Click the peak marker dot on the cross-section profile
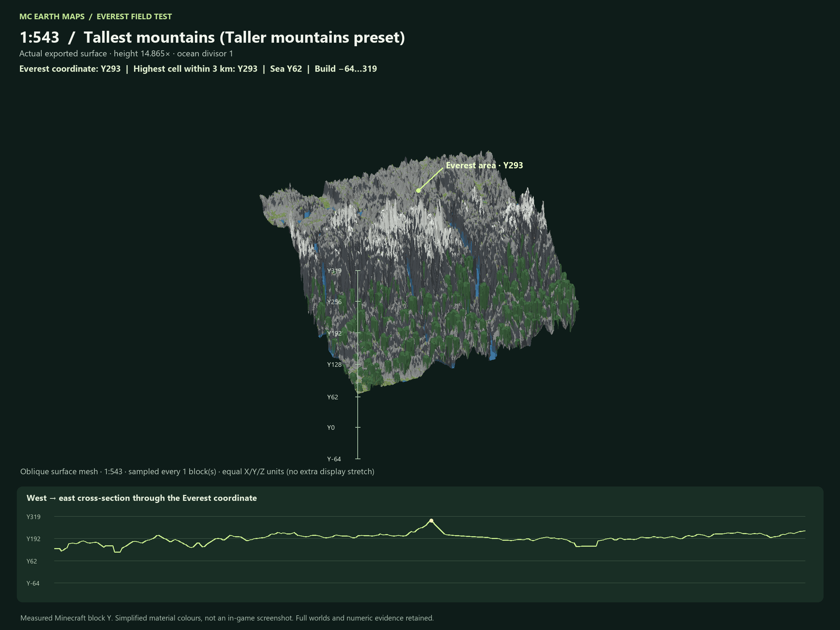The image size is (840, 630). tap(432, 521)
